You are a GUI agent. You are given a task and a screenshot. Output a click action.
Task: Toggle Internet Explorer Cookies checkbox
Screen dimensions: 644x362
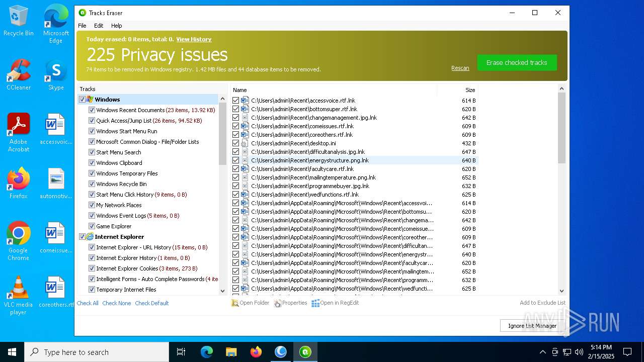(92, 268)
